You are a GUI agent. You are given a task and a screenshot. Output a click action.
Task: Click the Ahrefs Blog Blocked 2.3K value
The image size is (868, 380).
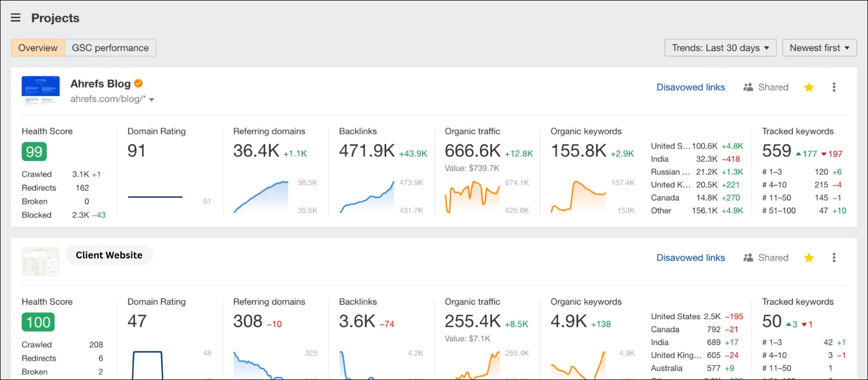81,215
